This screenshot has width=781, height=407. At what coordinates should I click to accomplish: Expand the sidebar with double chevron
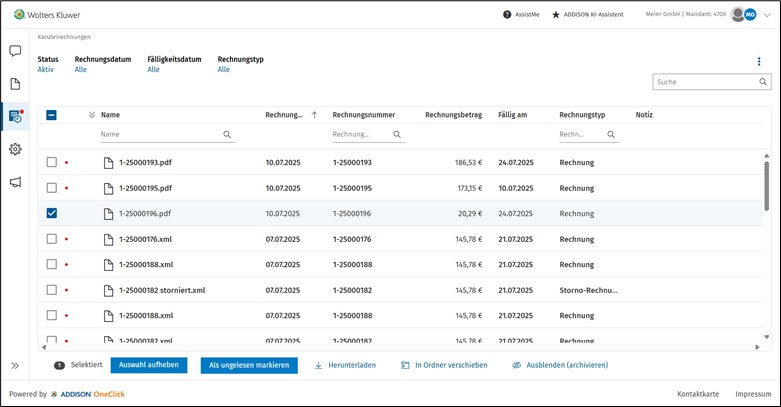(15, 366)
